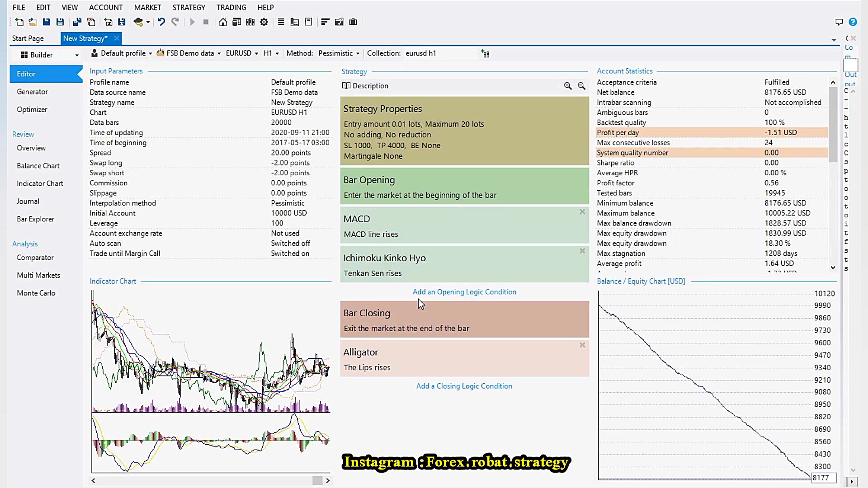Click the help question mark icon

(x=853, y=22)
